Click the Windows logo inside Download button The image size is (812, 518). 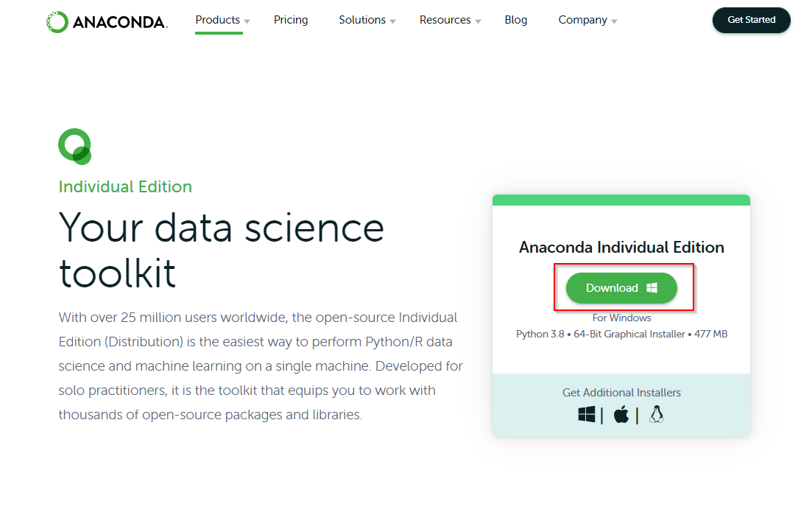coord(652,288)
